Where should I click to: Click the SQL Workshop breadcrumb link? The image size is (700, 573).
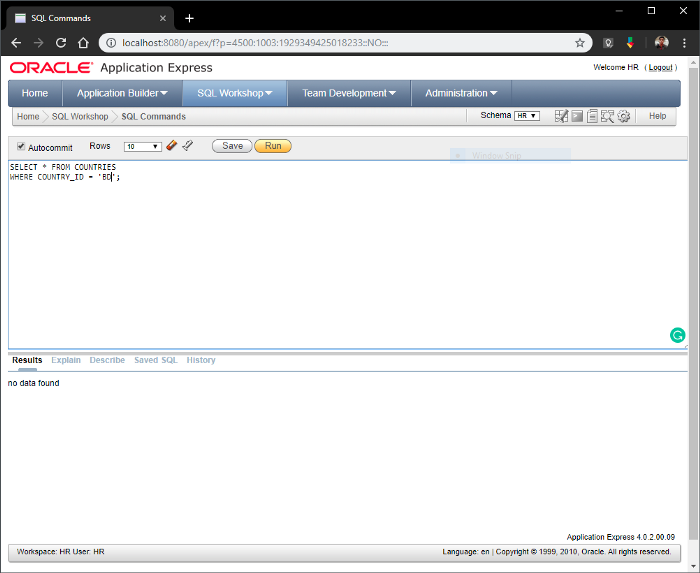point(80,116)
